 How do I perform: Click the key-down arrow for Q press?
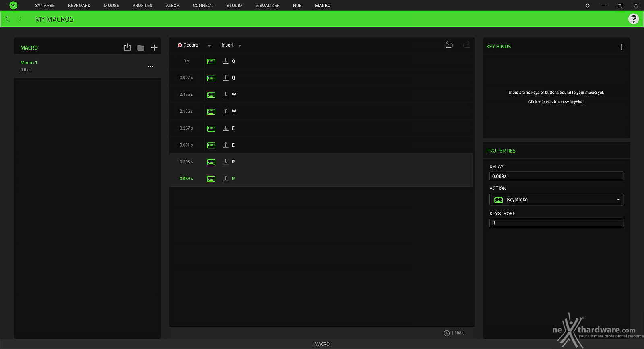226,61
